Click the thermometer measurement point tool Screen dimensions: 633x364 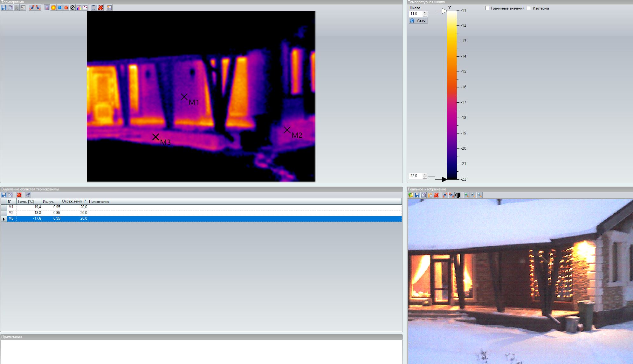pos(47,8)
